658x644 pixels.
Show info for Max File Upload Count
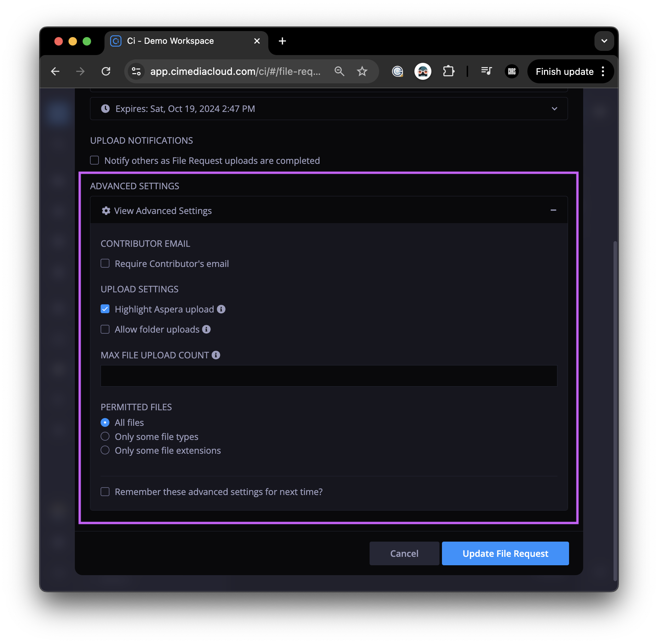[216, 355]
